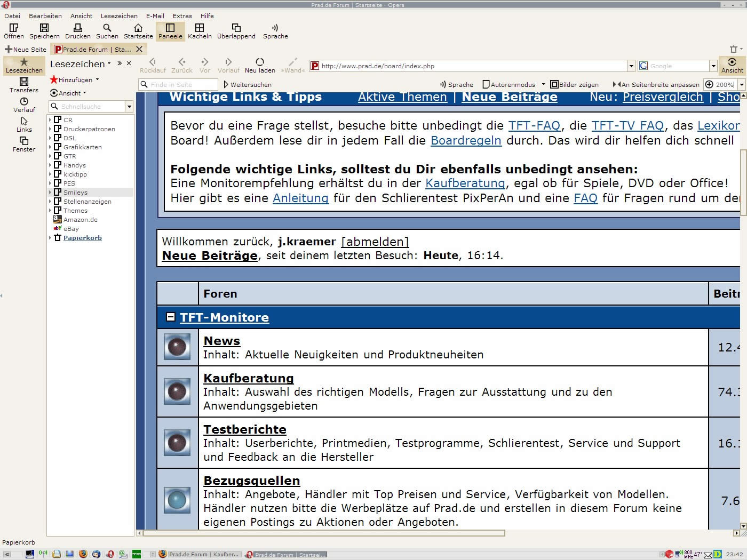This screenshot has height=560, width=747.
Task: Open the Lesezeichen menu
Action: pyautogui.click(x=119, y=16)
